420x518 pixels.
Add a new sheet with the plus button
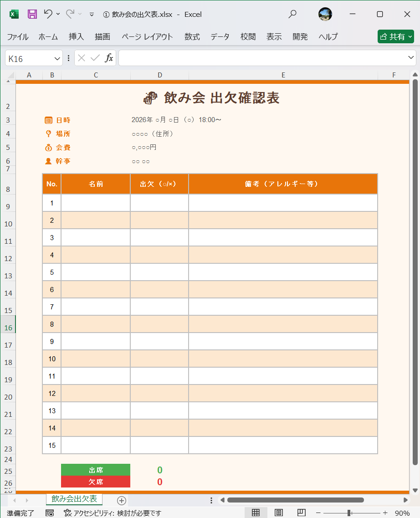click(121, 500)
